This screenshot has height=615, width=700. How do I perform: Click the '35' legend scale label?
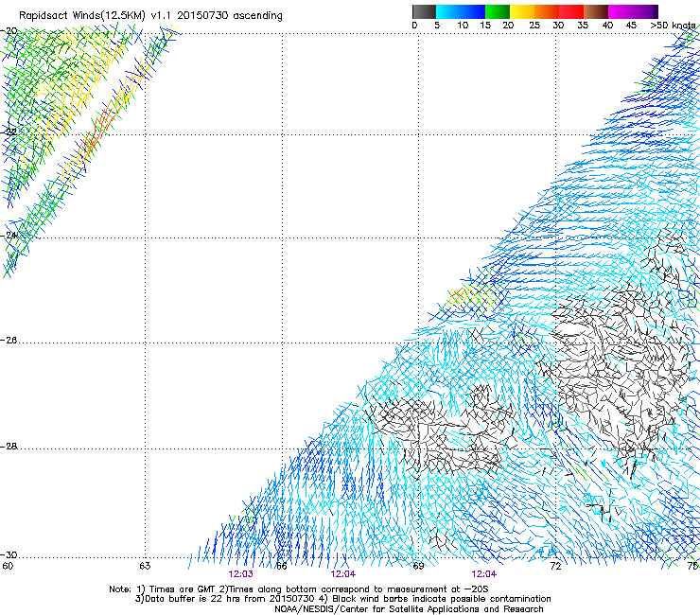coord(583,26)
